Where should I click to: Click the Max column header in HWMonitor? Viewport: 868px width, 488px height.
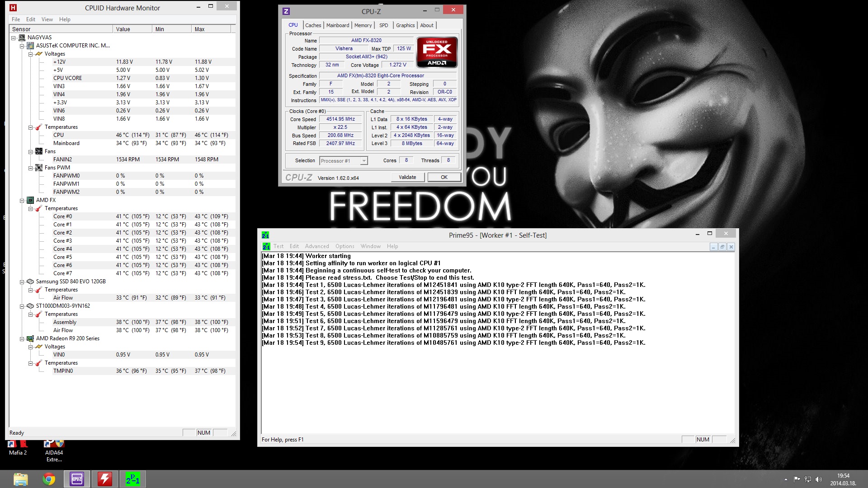211,29
